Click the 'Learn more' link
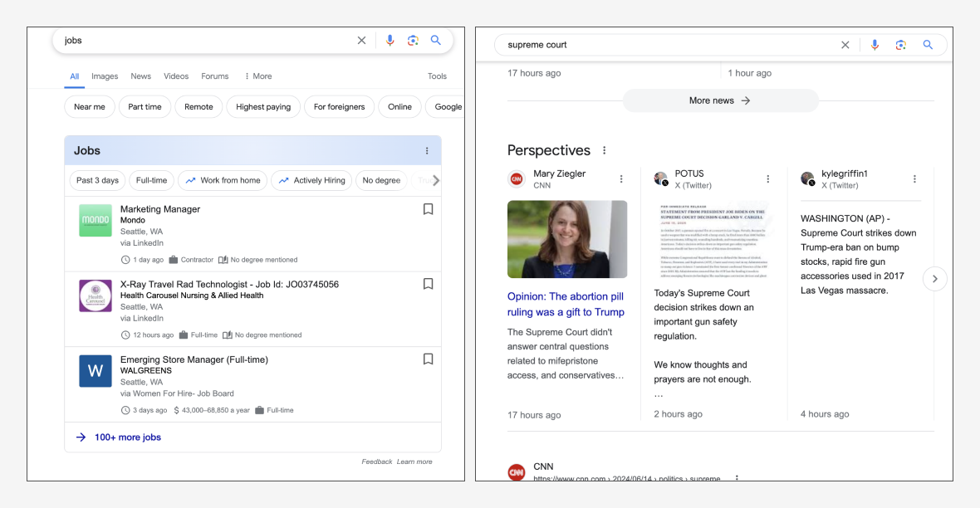 [414, 462]
